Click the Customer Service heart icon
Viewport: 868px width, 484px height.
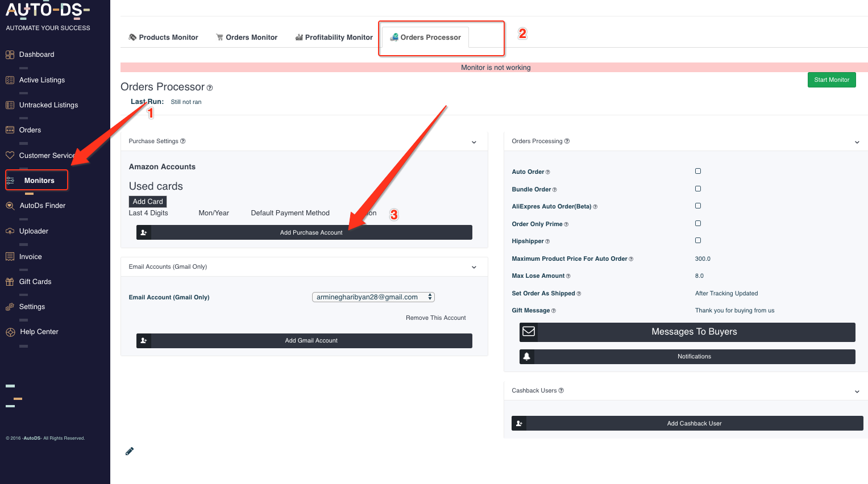10,155
